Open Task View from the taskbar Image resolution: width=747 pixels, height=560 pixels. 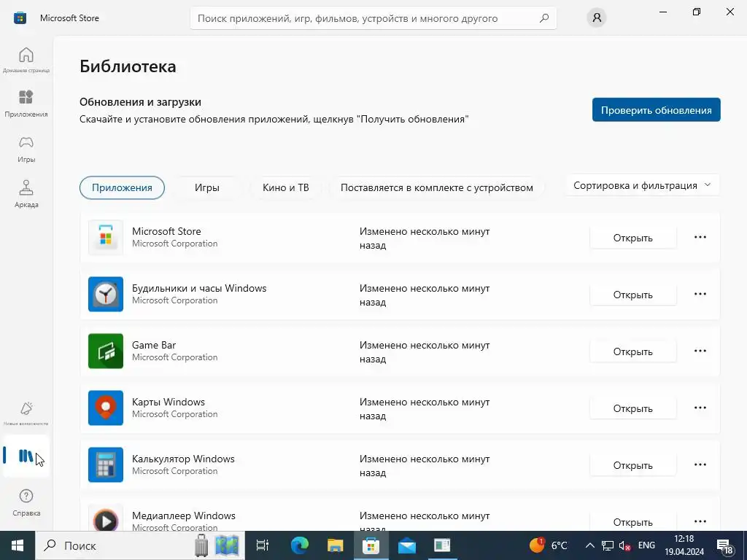coord(263,545)
